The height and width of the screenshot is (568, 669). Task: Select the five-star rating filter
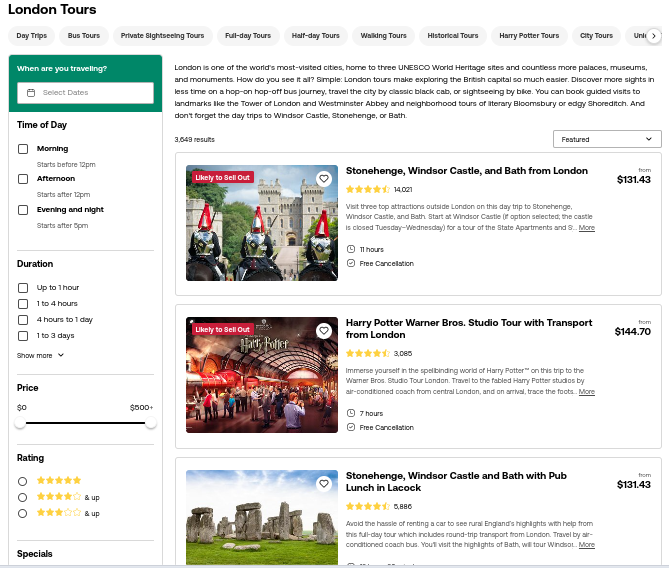click(23, 481)
